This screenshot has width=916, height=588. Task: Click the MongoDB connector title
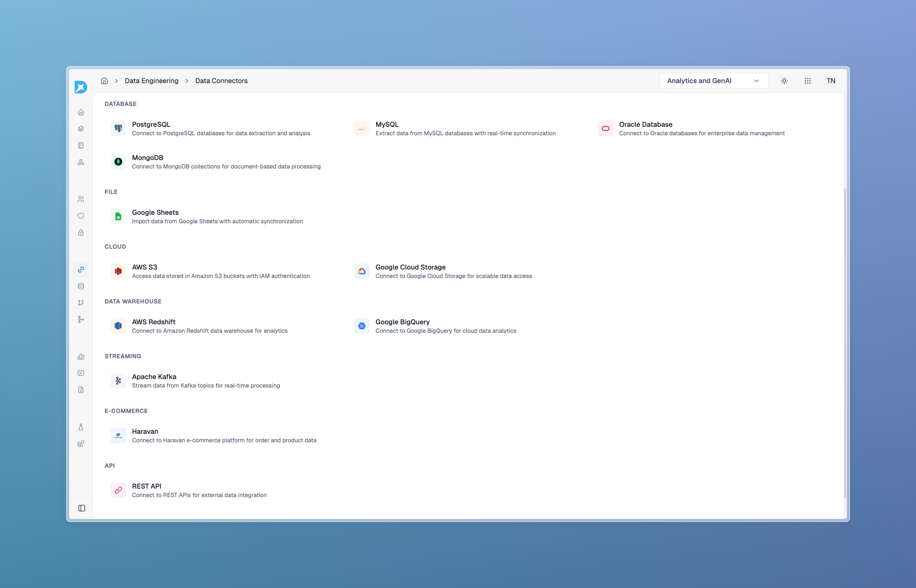[x=147, y=158]
